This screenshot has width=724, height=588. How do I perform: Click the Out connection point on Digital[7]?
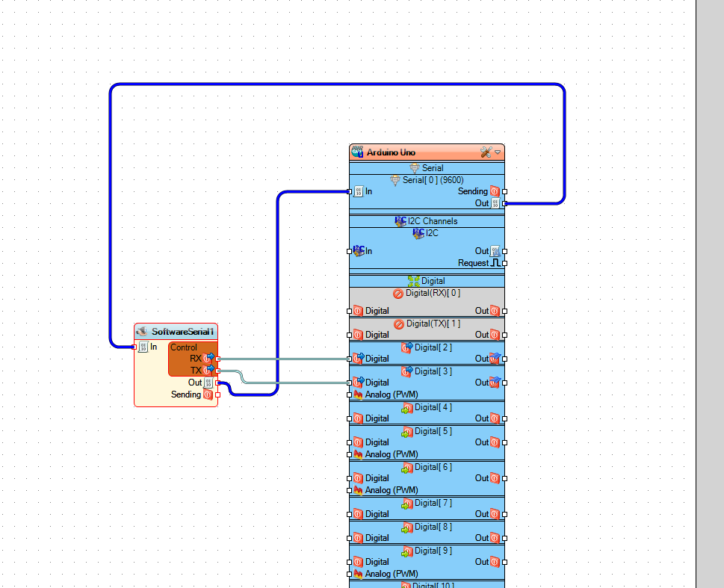tap(506, 514)
